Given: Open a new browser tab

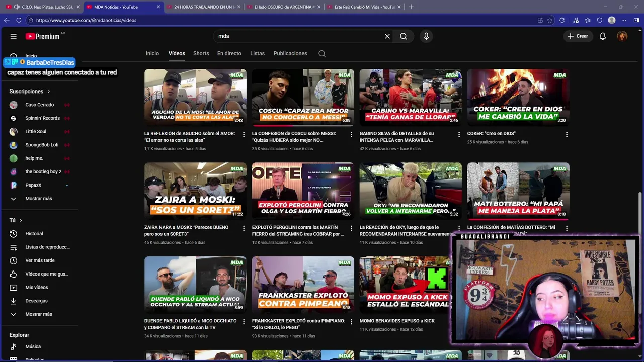Looking at the screenshot, I should tap(411, 7).
